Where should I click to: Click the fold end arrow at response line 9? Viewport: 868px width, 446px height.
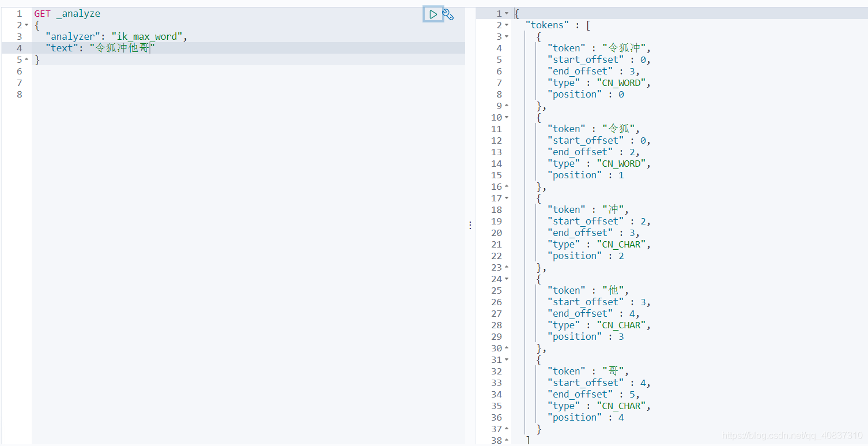click(507, 106)
